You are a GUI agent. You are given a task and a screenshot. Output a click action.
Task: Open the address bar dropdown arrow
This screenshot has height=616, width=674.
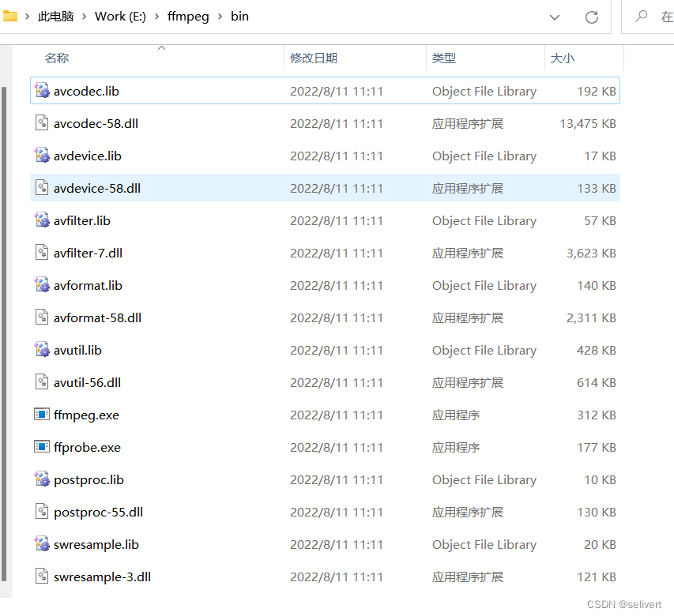[555, 17]
